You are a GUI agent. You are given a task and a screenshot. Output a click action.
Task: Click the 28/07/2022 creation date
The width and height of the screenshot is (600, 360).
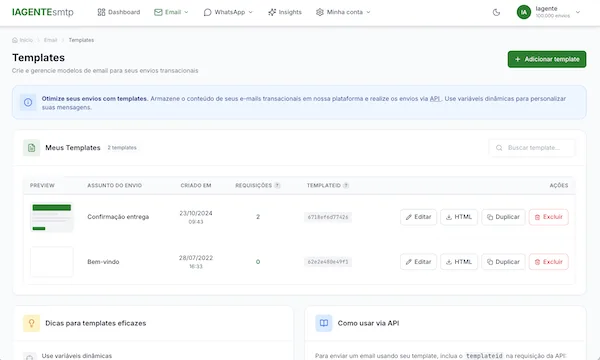196,258
